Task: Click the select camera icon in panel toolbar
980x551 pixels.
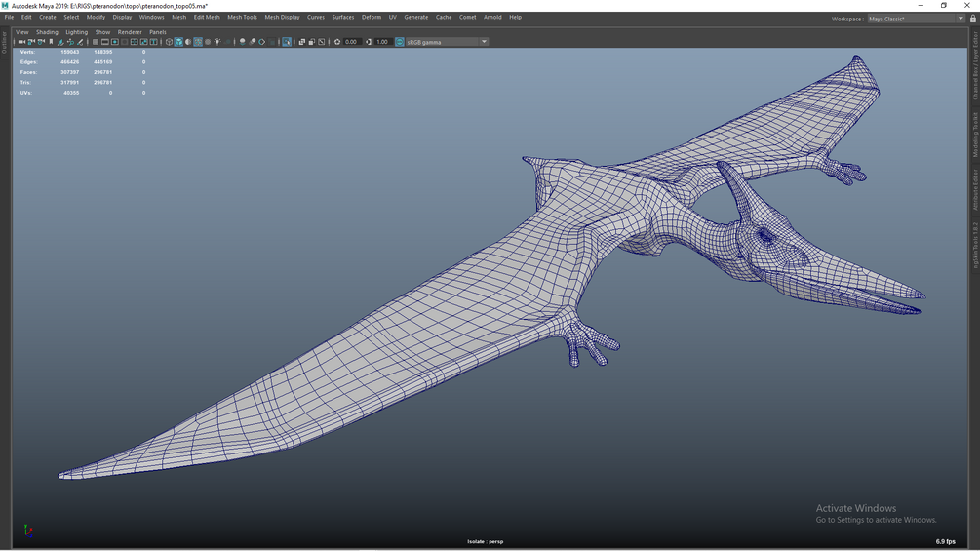Action: [x=21, y=42]
